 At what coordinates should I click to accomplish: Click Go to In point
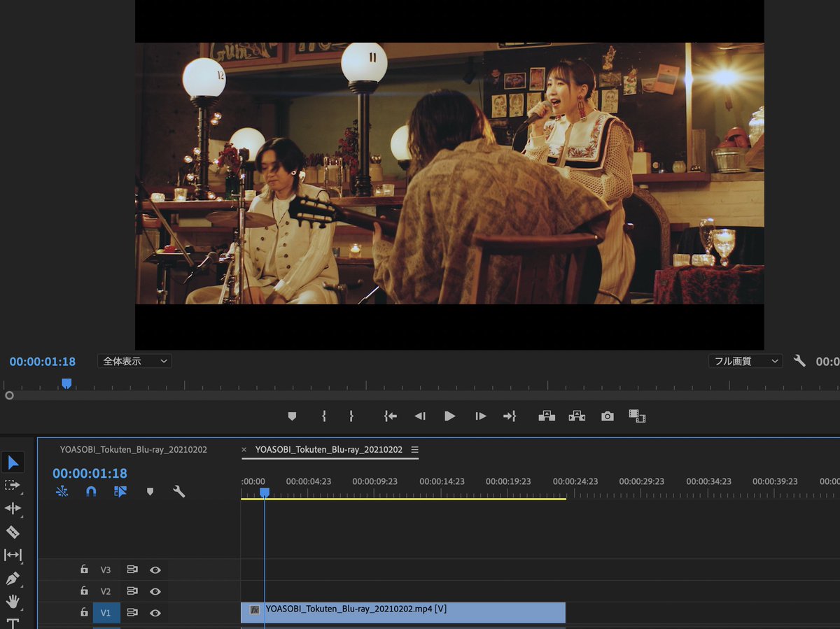point(391,416)
